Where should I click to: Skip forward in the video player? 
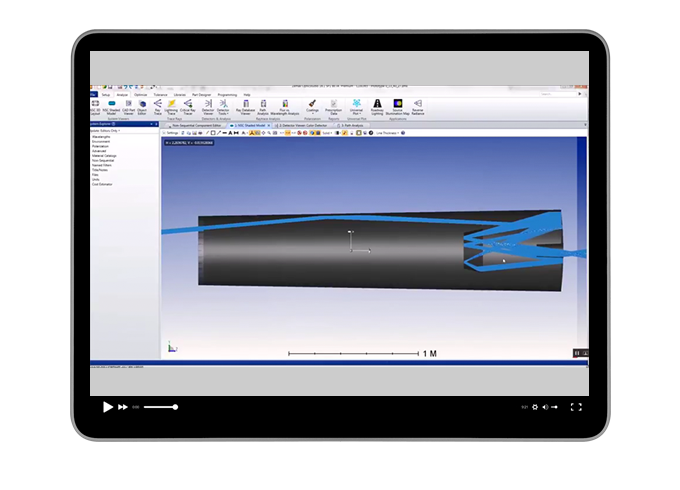pos(123,407)
